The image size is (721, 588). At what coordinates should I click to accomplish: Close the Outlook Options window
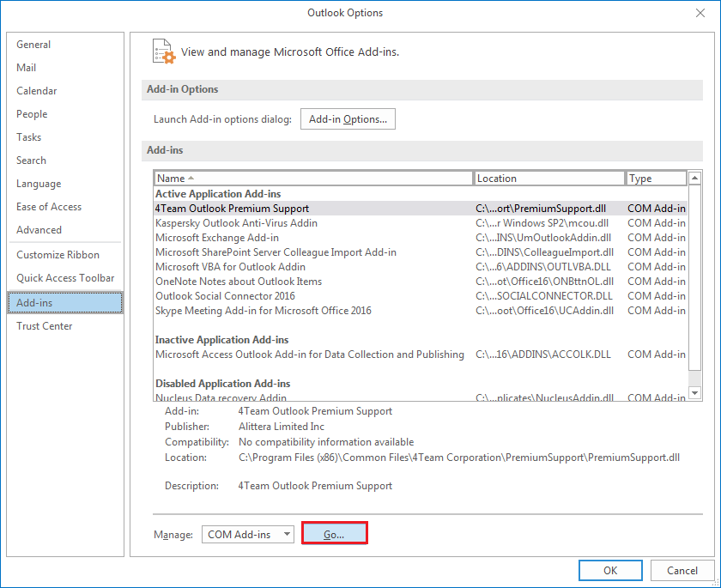tap(700, 13)
